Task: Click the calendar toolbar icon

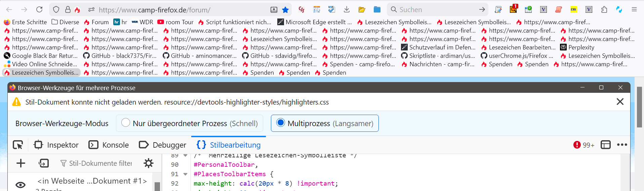Action: pyautogui.click(x=317, y=10)
